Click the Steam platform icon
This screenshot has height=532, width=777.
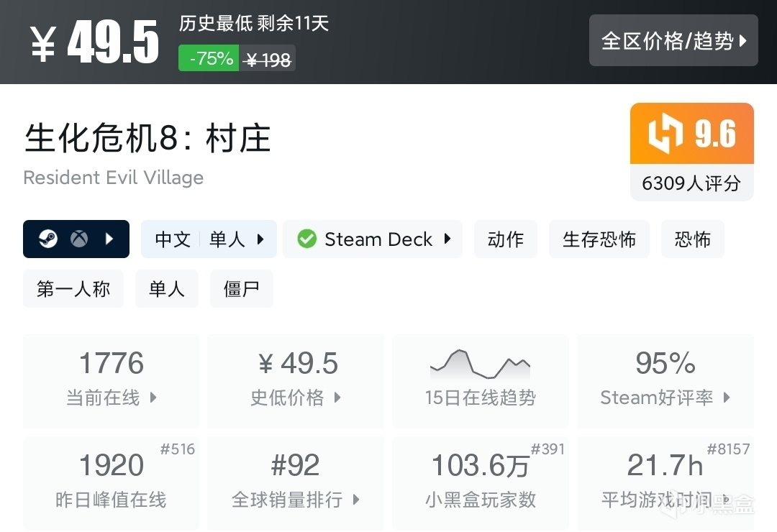click(48, 239)
